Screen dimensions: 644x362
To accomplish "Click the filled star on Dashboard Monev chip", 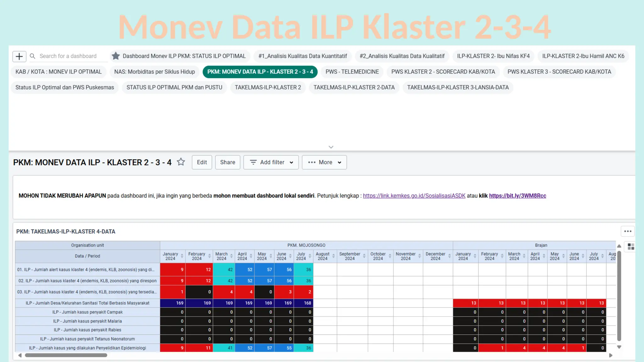I will [x=116, y=56].
